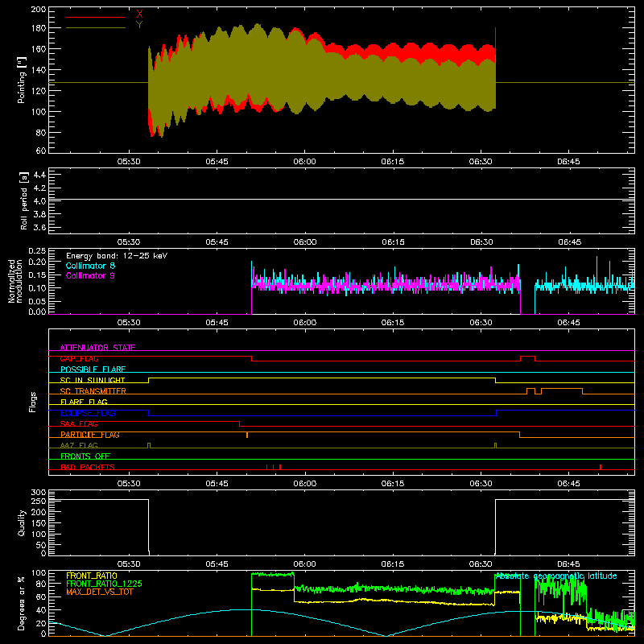Click the magenta 'Collimator 9' legend text
Screen dimensions: 644x644
coord(90,275)
